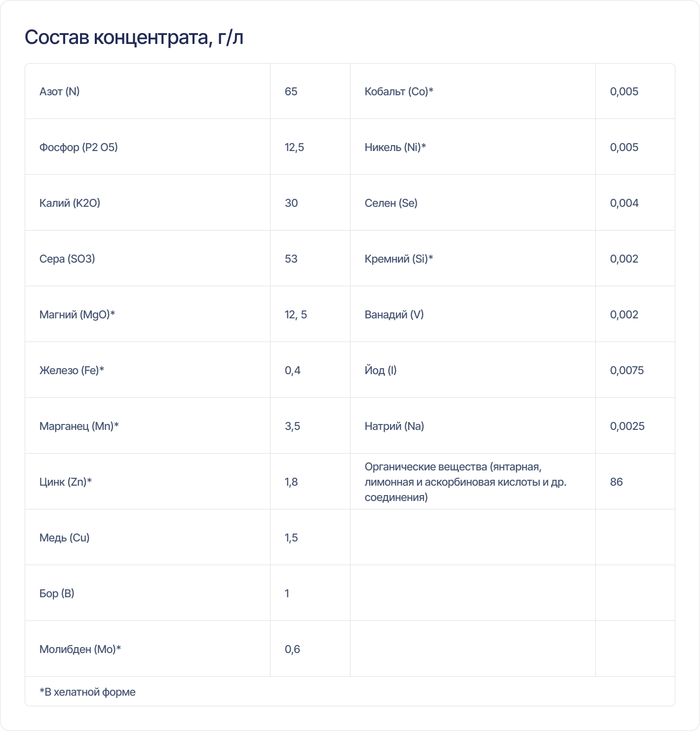Click the 'Йод (I)' value 0,0075
Viewport: 700px width, 731px height.
pyautogui.click(x=627, y=370)
